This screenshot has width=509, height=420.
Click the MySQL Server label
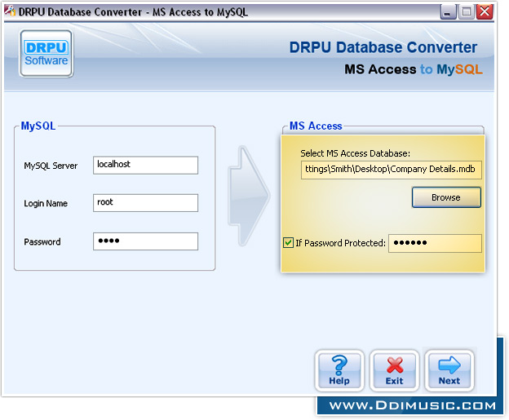51,166
